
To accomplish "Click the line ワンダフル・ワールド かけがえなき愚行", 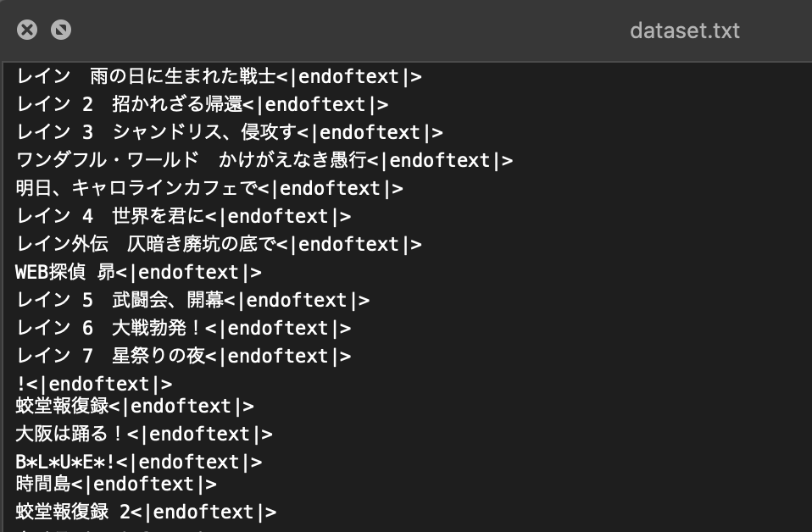I will pos(264,160).
